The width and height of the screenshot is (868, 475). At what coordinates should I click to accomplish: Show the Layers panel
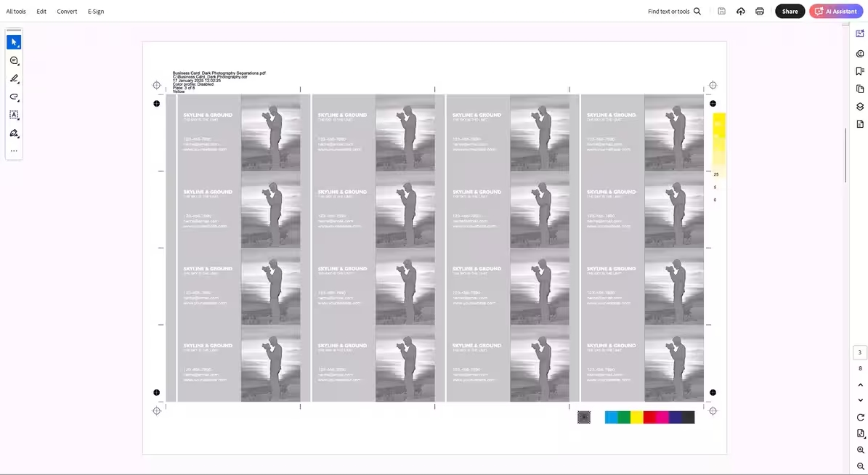click(860, 106)
